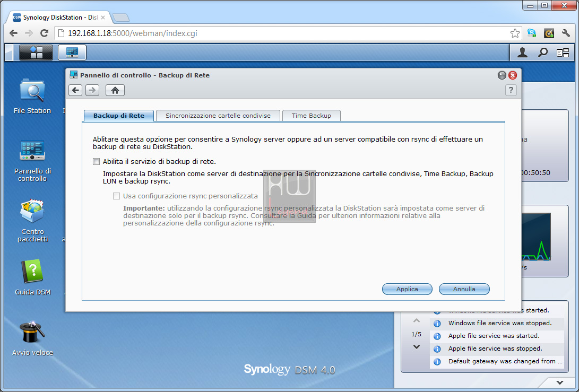The height and width of the screenshot is (392, 579).
Task: Open Guida DSM desktop icon
Action: click(32, 277)
